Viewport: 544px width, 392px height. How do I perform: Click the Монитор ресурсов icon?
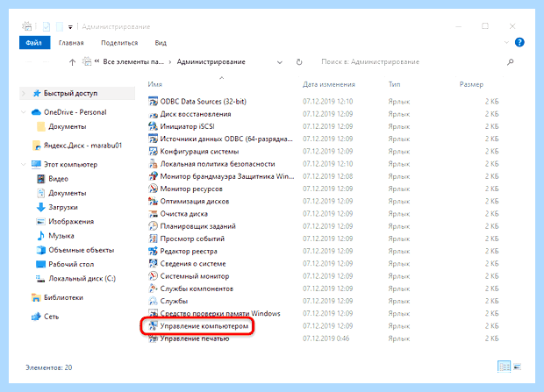153,189
